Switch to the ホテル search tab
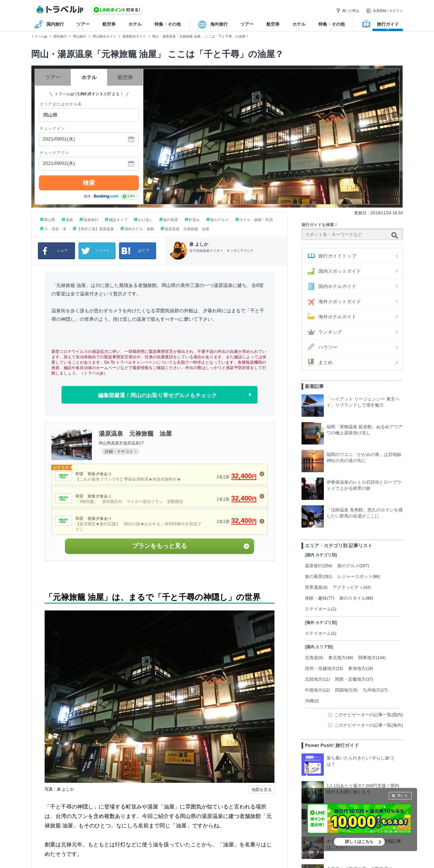Image resolution: width=434 pixels, height=868 pixels. 89,77
